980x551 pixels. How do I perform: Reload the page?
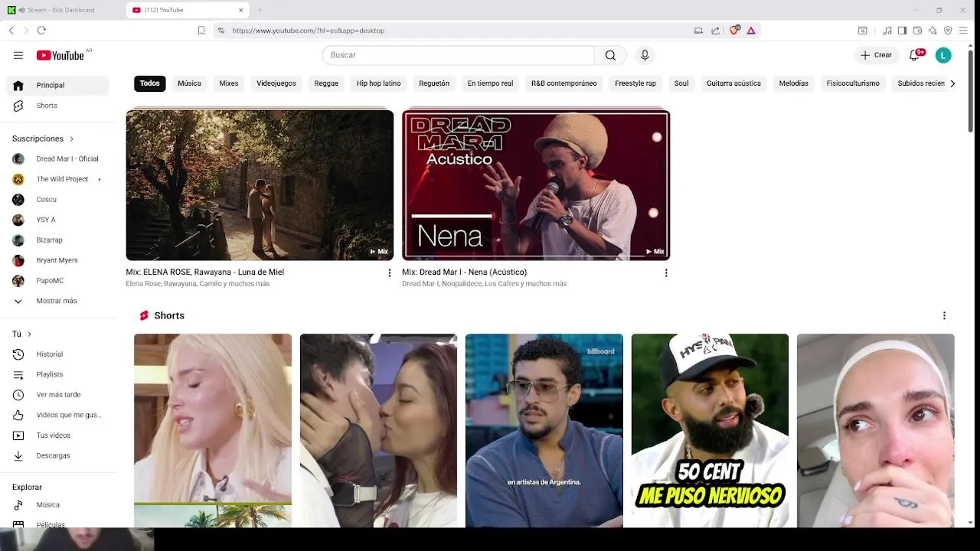tap(41, 31)
